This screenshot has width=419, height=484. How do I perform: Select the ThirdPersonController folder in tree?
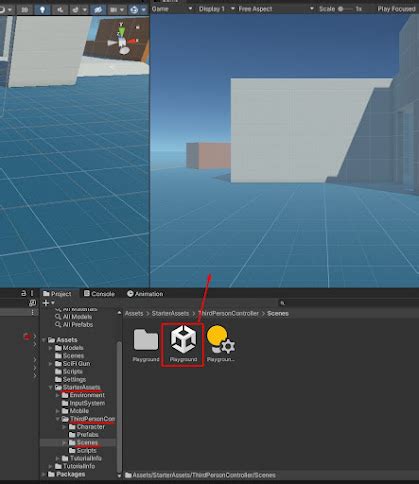89,419
